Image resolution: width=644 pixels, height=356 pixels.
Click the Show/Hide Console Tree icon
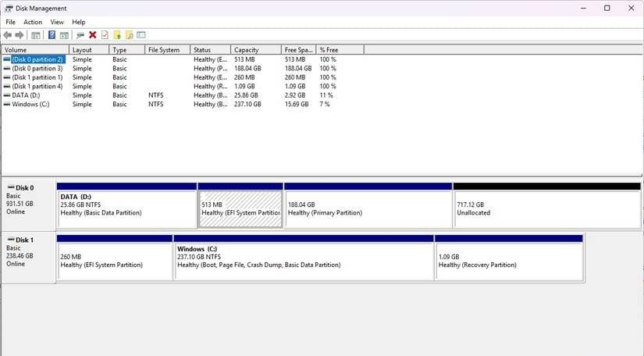click(36, 35)
